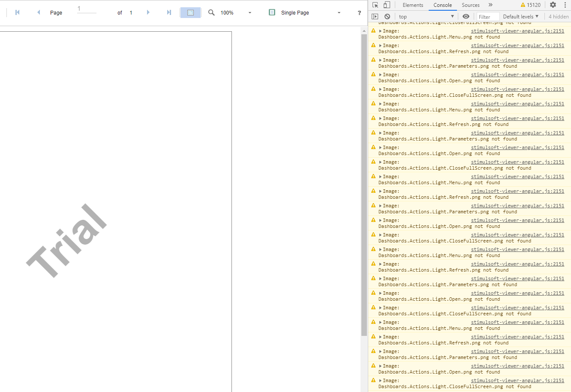Screen dimensions: 571x392
Task: Go to the previous report page
Action: tap(39, 12)
